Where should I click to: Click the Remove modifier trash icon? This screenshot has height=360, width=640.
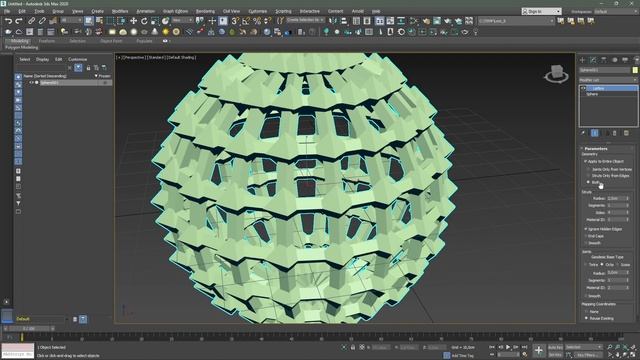click(615, 133)
